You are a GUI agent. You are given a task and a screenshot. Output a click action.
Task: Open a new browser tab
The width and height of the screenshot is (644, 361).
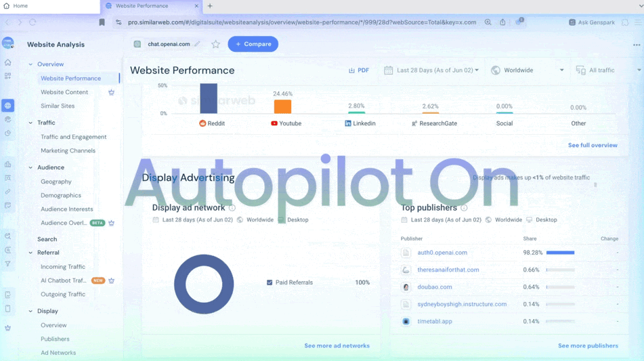point(210,5)
